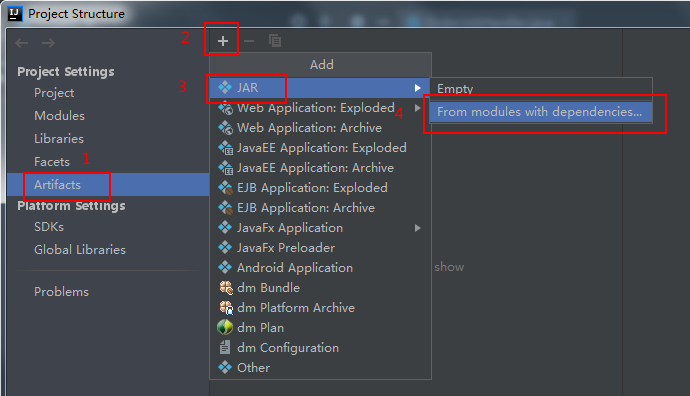Choose Web Application: Exploded menu entry
The width and height of the screenshot is (690, 396).
click(x=320, y=108)
